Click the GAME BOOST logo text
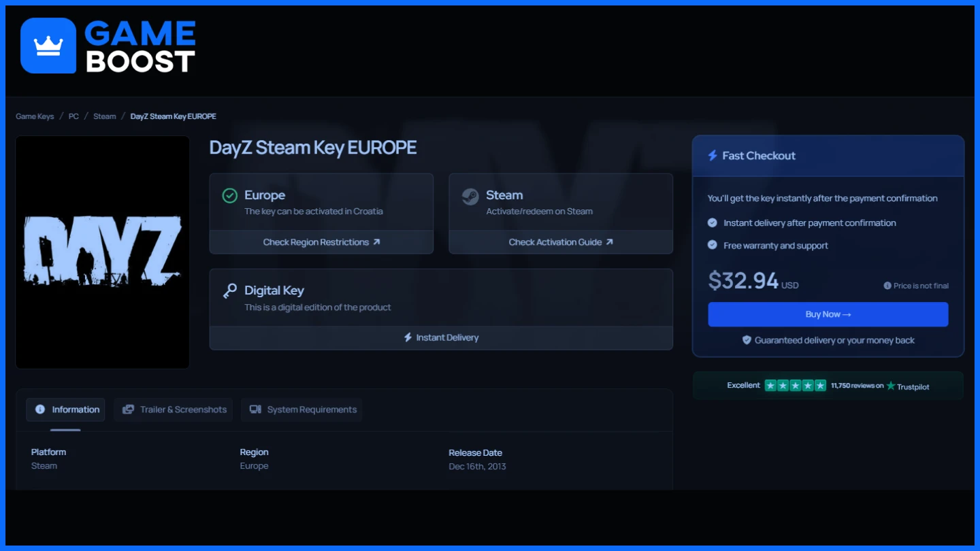 click(x=141, y=46)
